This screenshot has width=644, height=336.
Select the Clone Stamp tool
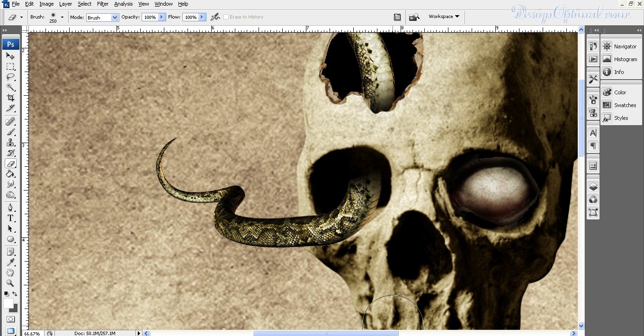click(10, 143)
